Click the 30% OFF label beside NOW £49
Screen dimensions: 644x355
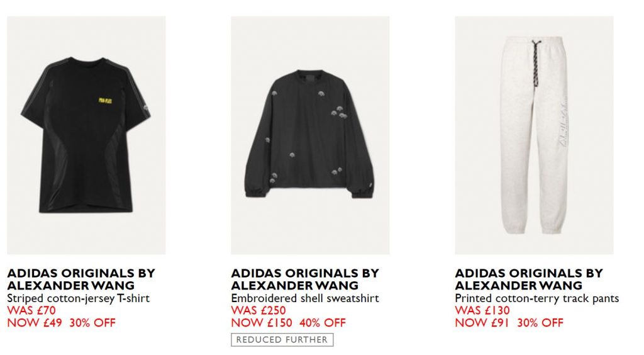point(92,323)
